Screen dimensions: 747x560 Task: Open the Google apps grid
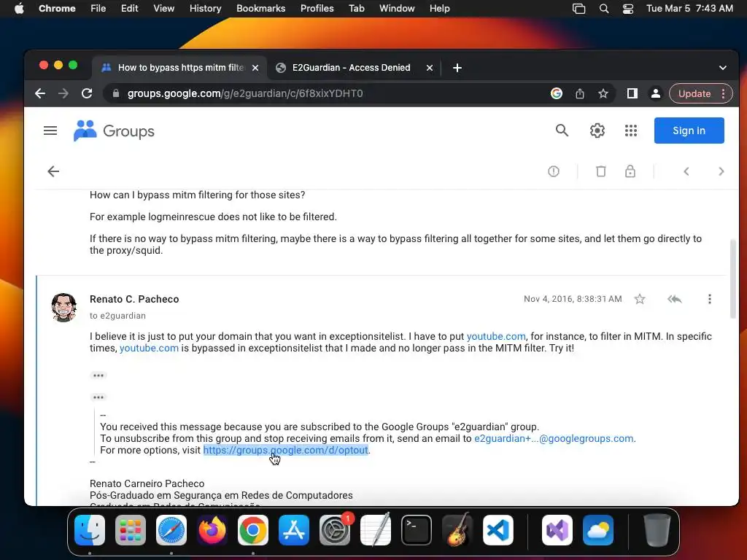(631, 131)
